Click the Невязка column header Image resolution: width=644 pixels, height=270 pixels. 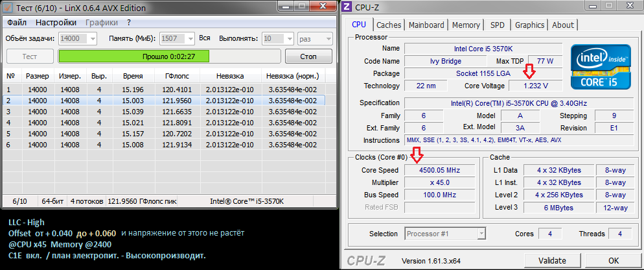coord(231,76)
